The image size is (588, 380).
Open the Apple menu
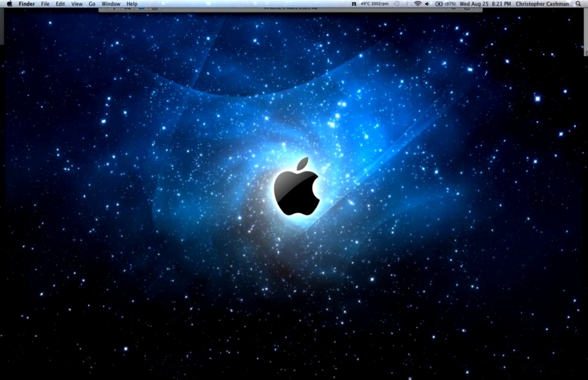pyautogui.click(x=9, y=4)
